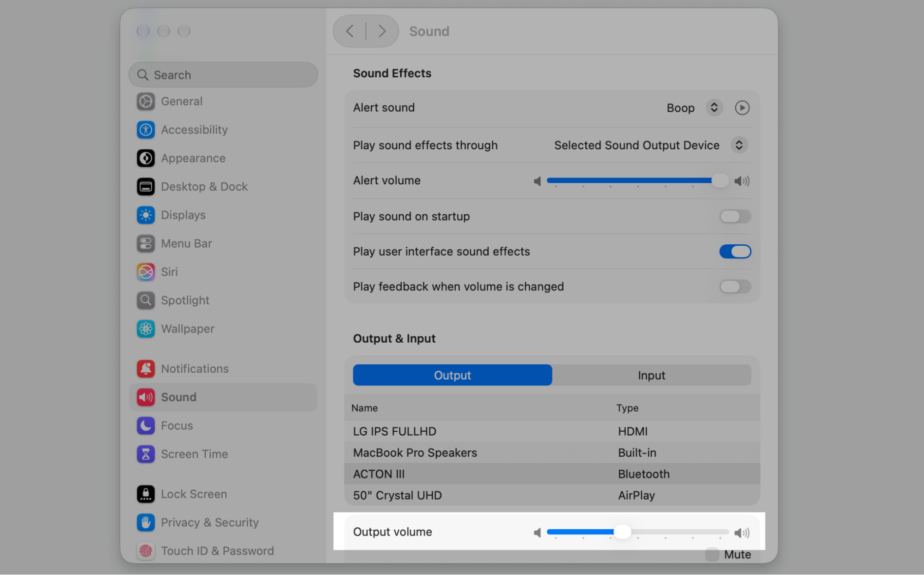Open Play sound effects through dropdown
The image size is (924, 575).
739,145
